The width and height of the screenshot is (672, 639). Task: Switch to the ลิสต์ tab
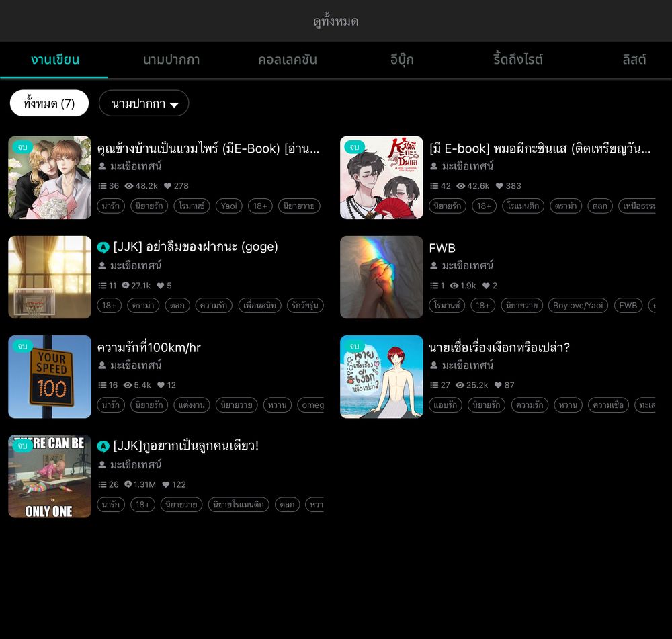click(x=634, y=60)
